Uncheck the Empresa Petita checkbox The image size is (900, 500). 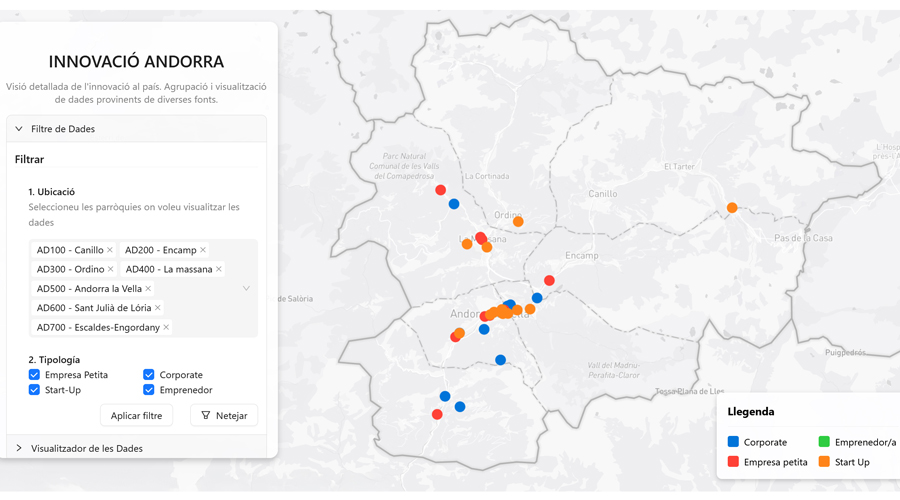coord(34,374)
